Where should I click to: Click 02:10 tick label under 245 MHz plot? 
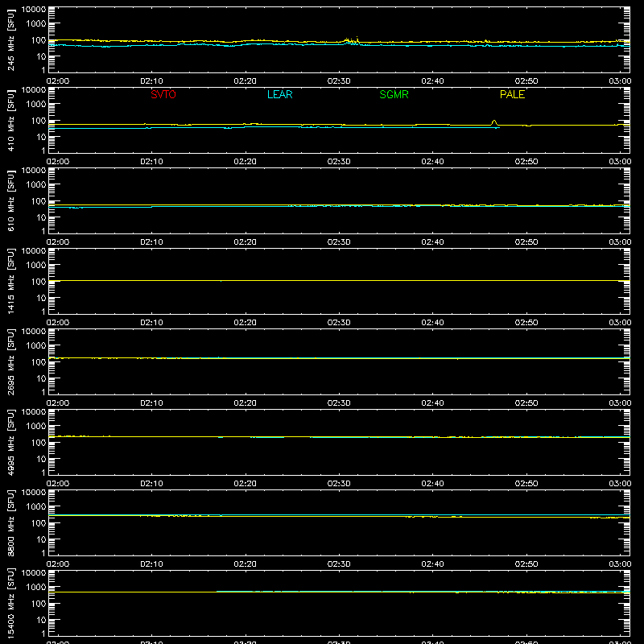point(151,81)
